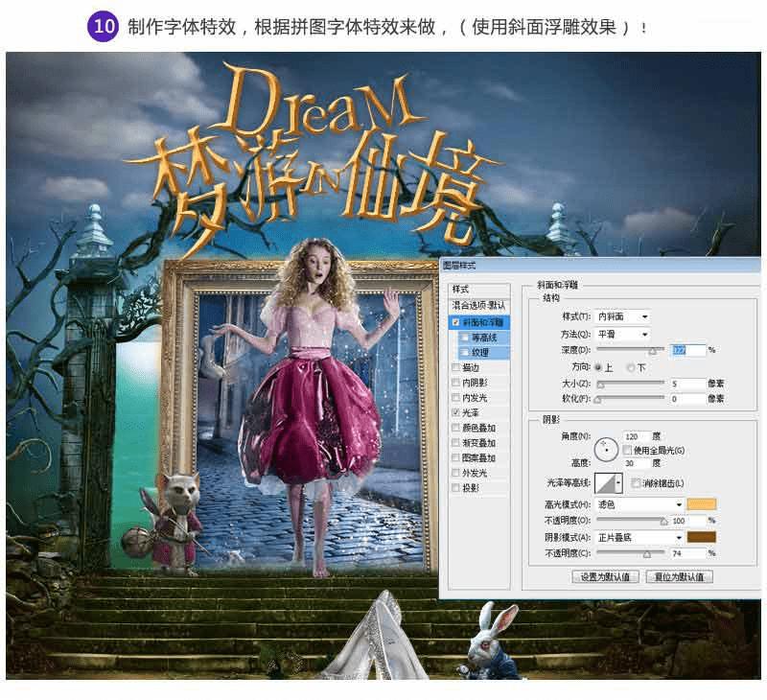Image resolution: width=767 pixels, height=700 pixels.
Task: Click the 角度 120 degree field
Action: point(636,436)
